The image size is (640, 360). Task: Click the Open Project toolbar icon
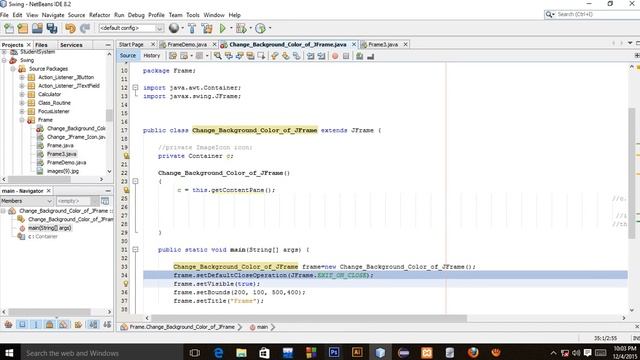[37, 28]
